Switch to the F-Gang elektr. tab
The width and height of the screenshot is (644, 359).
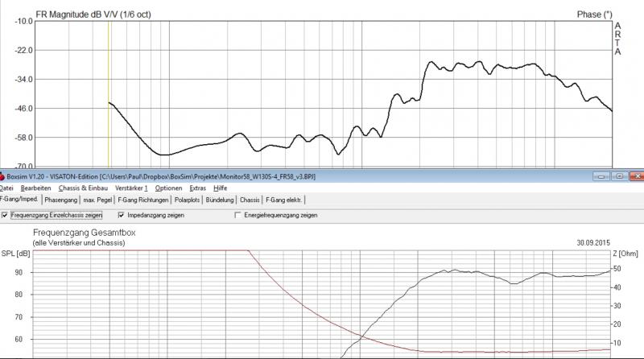coord(284,200)
